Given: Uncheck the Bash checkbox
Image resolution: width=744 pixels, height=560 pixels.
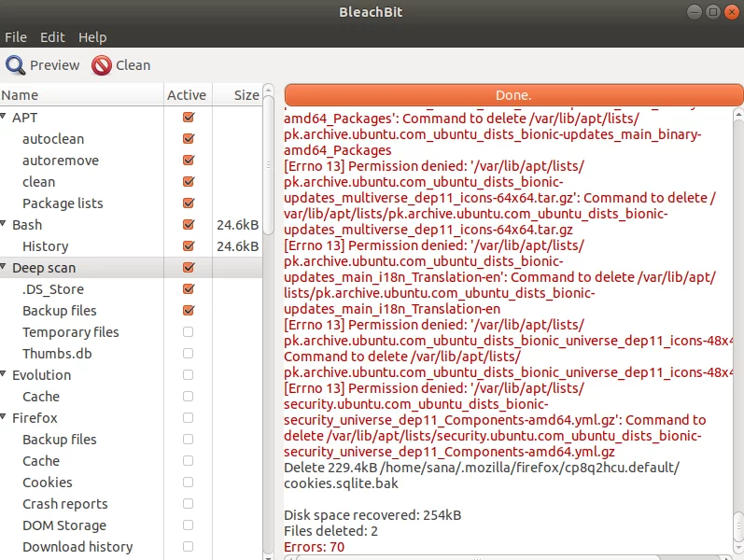Looking at the screenshot, I should tap(189, 225).
